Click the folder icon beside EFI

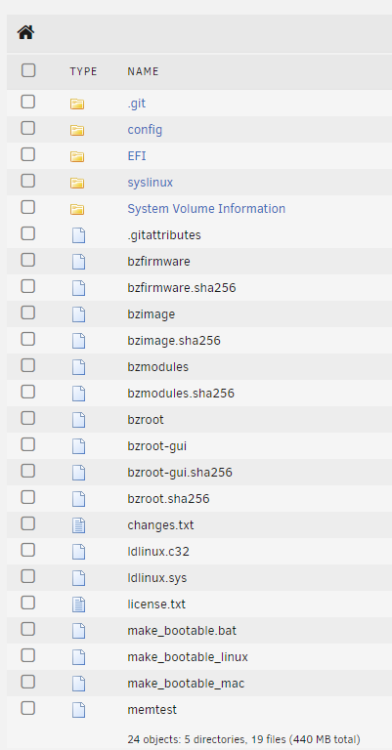[x=77, y=156]
